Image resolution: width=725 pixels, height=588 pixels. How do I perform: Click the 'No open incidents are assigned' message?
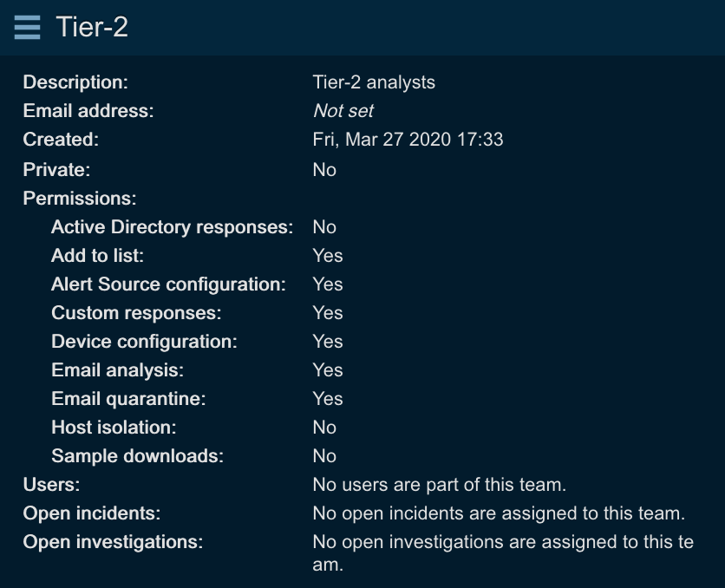pos(499,513)
